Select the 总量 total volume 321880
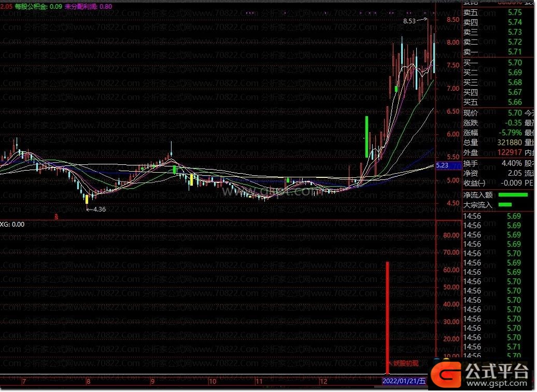The image size is (537, 392). pos(510,143)
